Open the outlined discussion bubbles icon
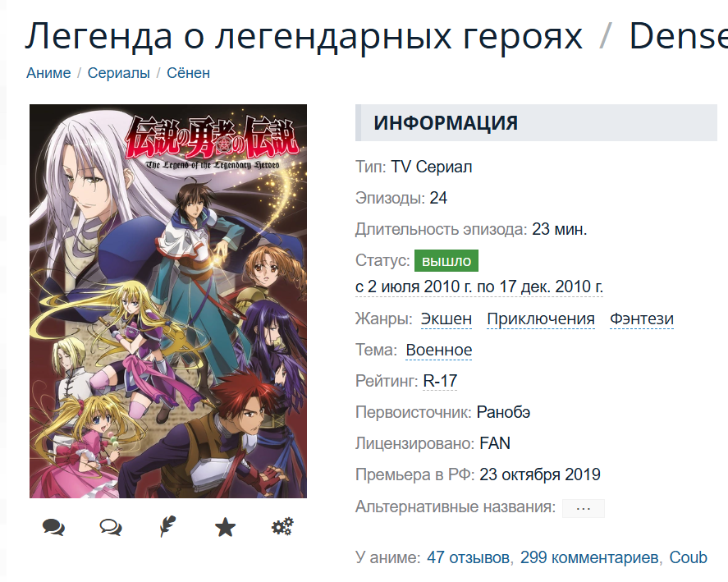 111,527
